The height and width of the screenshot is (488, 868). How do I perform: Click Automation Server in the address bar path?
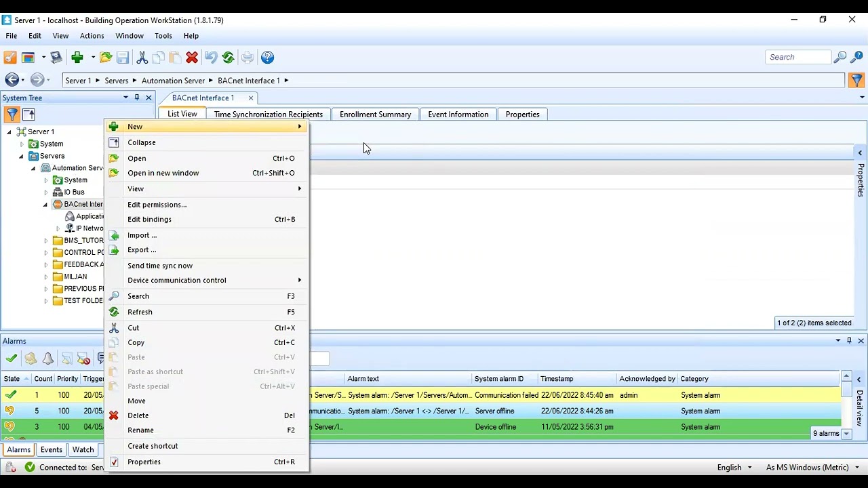[x=173, y=81]
